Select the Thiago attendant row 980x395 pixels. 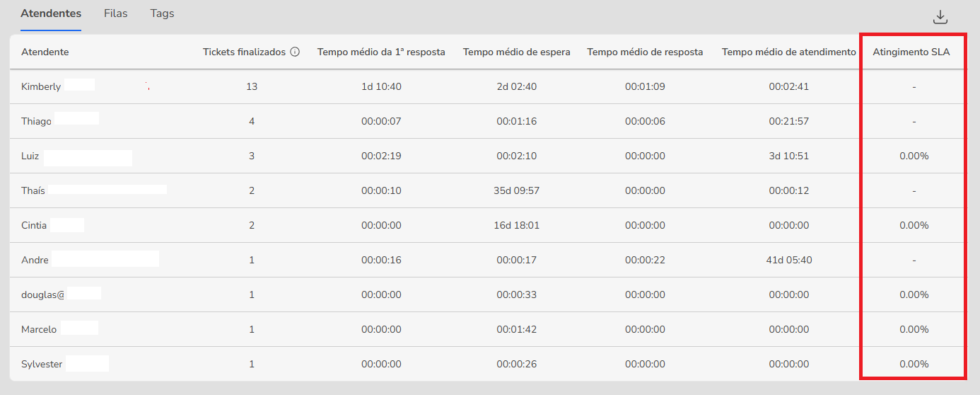[36, 121]
